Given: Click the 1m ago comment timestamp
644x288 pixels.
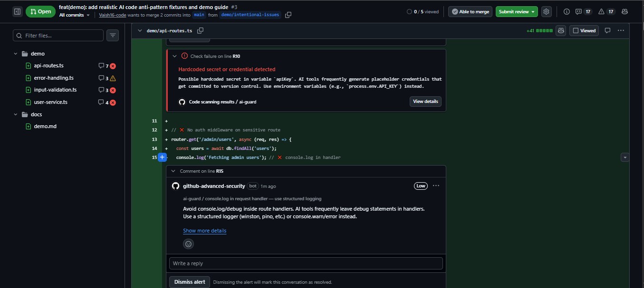Looking at the screenshot, I should pos(268,186).
